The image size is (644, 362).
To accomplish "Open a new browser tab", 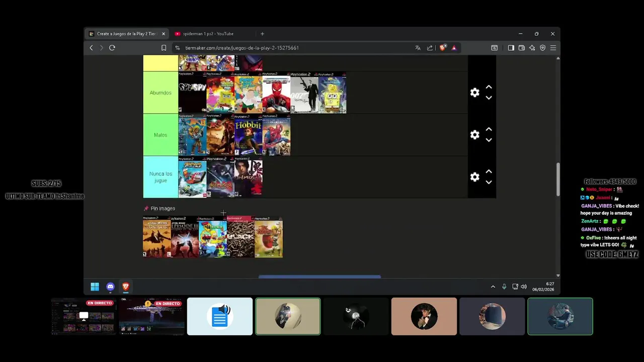I will click(x=262, y=34).
